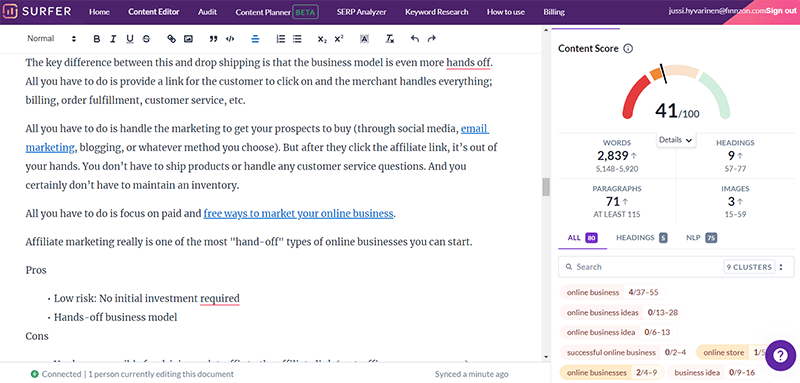Create an ordered numbered list
This screenshot has height=383, width=800.
pos(280,39)
